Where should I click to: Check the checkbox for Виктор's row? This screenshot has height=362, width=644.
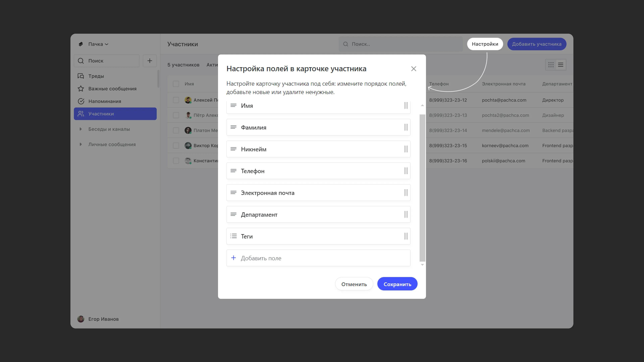tap(176, 146)
